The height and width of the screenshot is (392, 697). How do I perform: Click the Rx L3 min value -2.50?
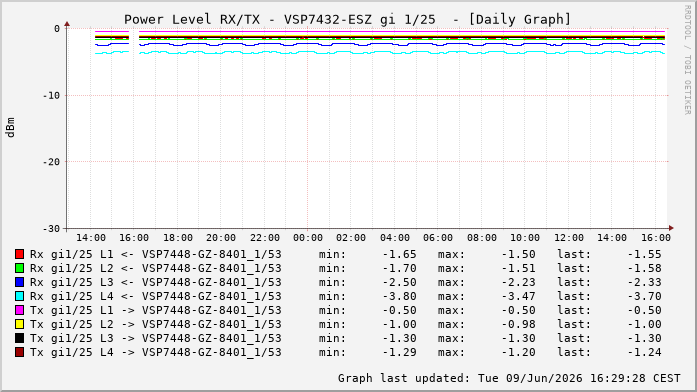click(400, 282)
